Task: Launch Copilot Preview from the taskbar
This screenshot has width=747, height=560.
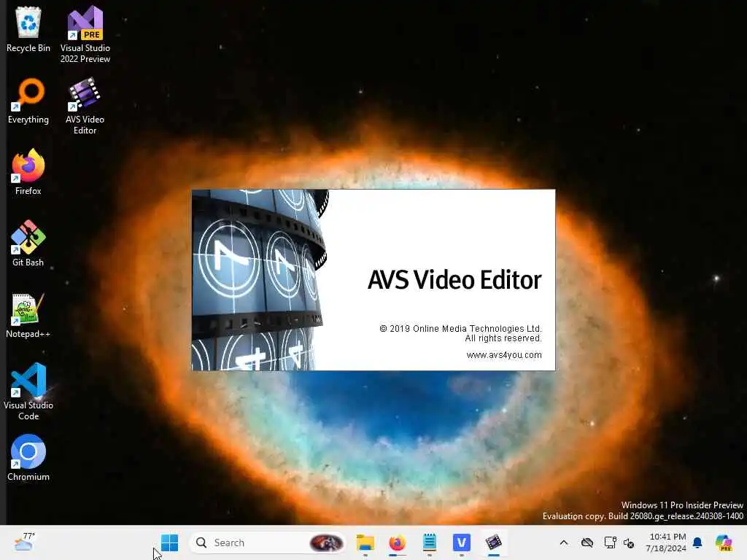Action: (724, 542)
